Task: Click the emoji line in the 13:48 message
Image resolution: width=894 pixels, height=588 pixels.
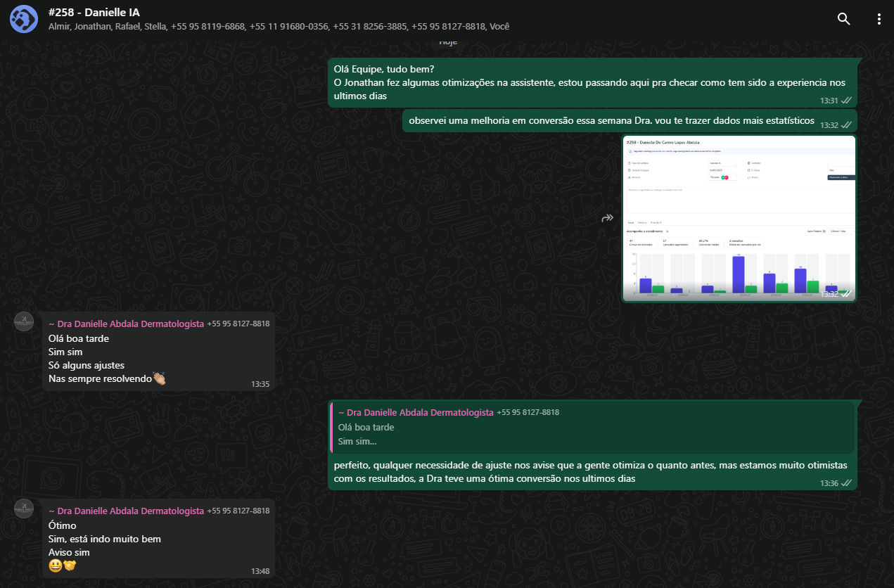Action: pyautogui.click(x=62, y=565)
